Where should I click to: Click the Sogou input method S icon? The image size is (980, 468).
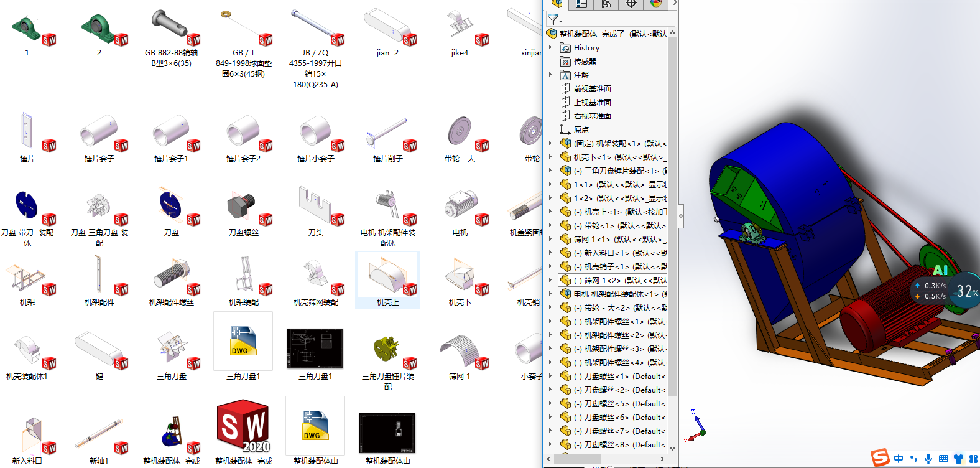(880, 458)
